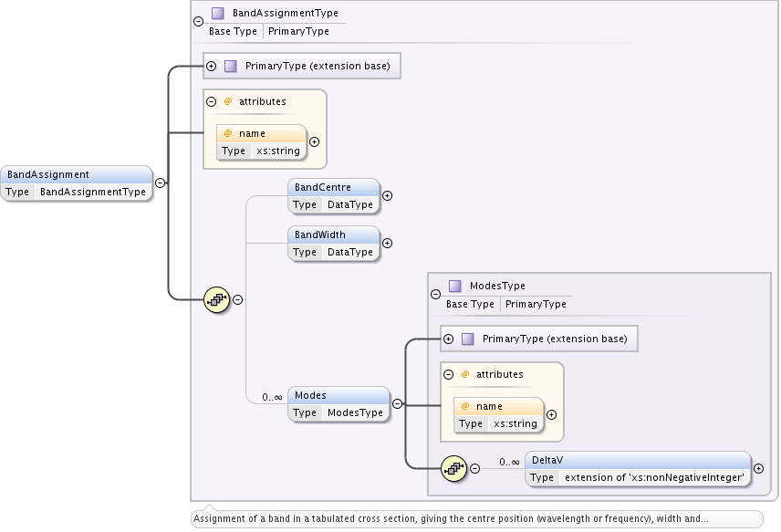Image resolution: width=781 pixels, height=532 pixels.
Task: Expand the name attribute in BandAssignmentType attributes
Action: pyautogui.click(x=314, y=142)
